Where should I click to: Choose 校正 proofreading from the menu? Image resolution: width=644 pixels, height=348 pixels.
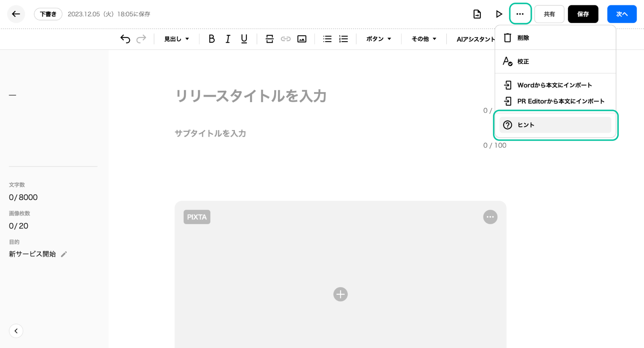(555, 61)
